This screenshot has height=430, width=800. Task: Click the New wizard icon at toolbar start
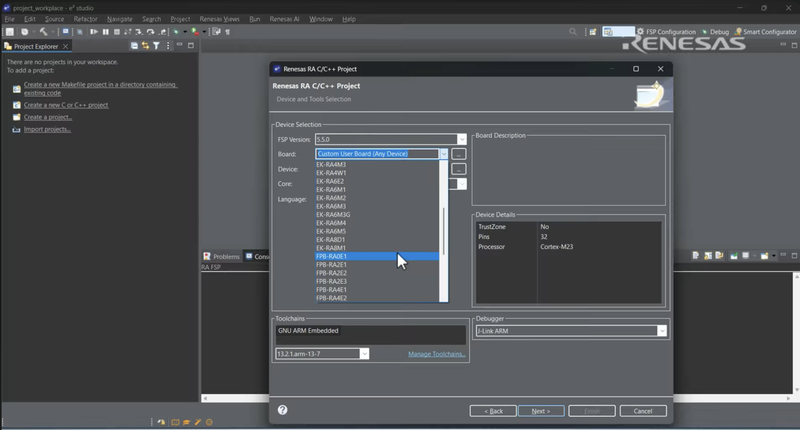(10, 32)
